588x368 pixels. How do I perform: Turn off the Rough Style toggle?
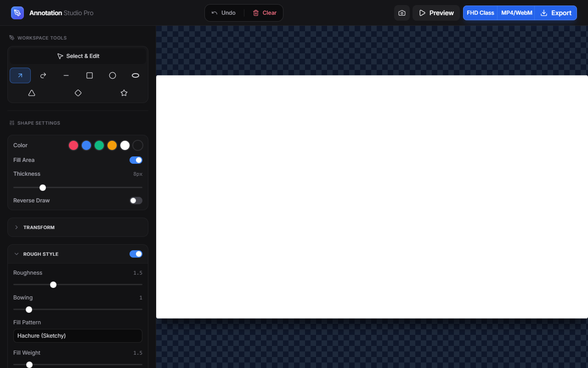pos(136,254)
